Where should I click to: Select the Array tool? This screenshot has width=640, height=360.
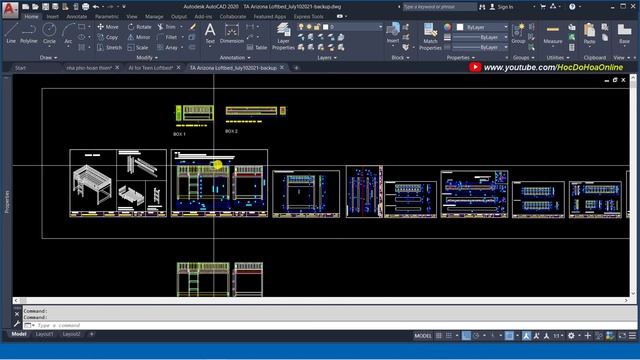pyautogui.click(x=168, y=47)
